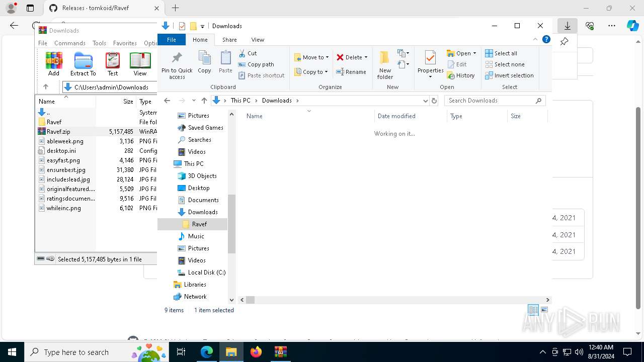Select ensurebest.jpg in WinRAR list
Screen dimensions: 644x362
click(97, 170)
